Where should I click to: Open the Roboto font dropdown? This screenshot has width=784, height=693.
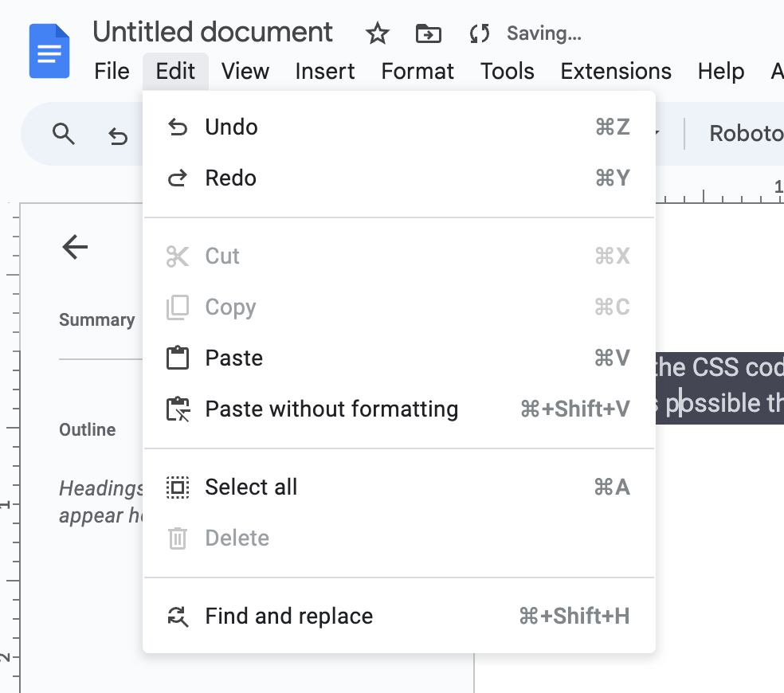point(747,134)
